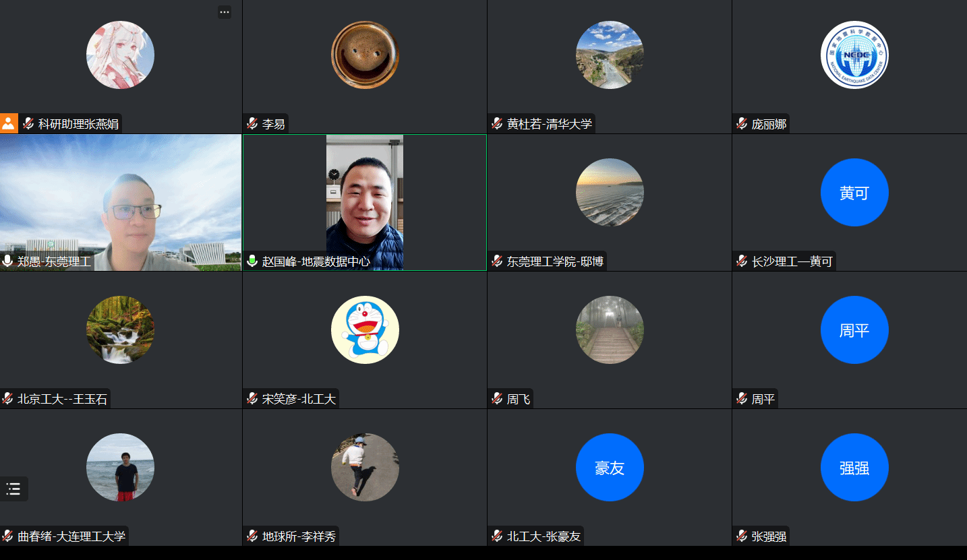Screen dimensions: 967x560
Task: Click the muted microphone icon beside 李易
Action: pos(252,124)
